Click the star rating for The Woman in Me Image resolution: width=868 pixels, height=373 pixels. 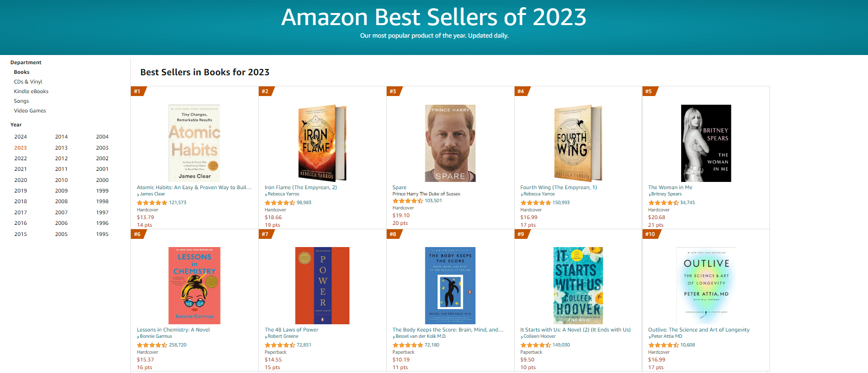[663, 203]
